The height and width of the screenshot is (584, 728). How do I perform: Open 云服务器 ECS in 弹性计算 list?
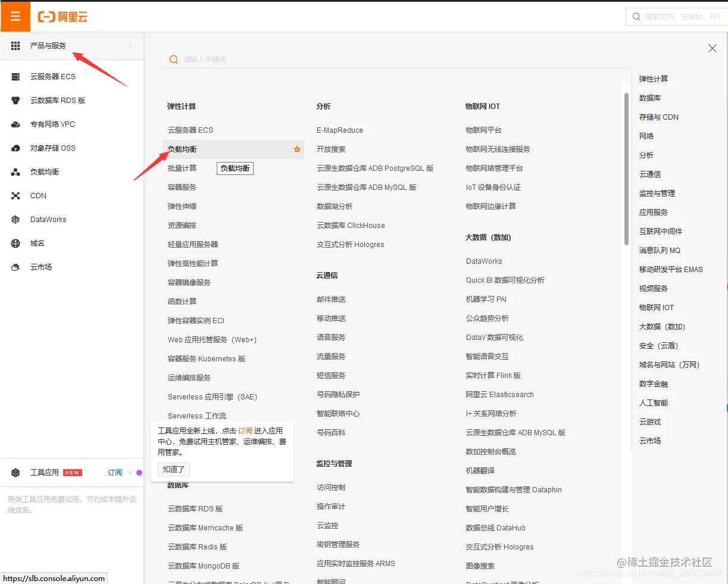190,130
